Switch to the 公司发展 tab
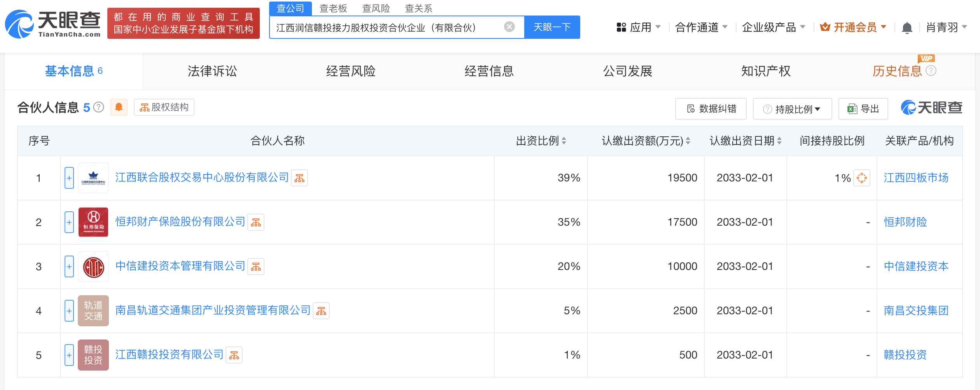The height and width of the screenshot is (390, 980). click(x=628, y=71)
